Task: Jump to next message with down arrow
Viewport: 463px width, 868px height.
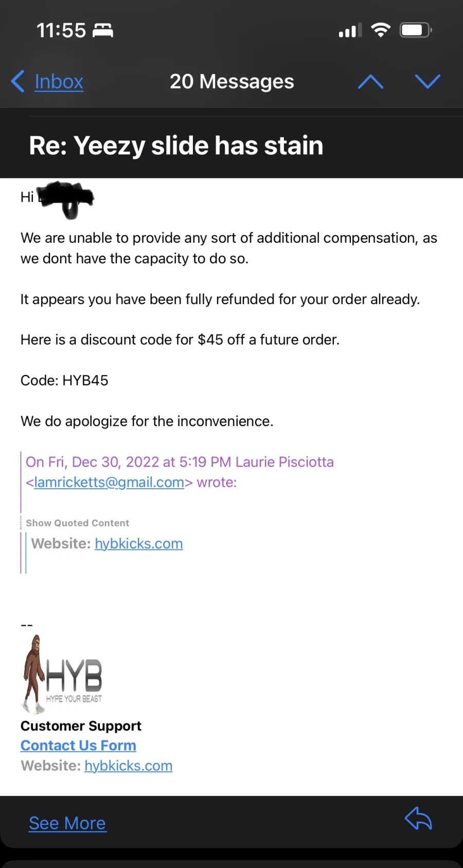Action: tap(428, 81)
